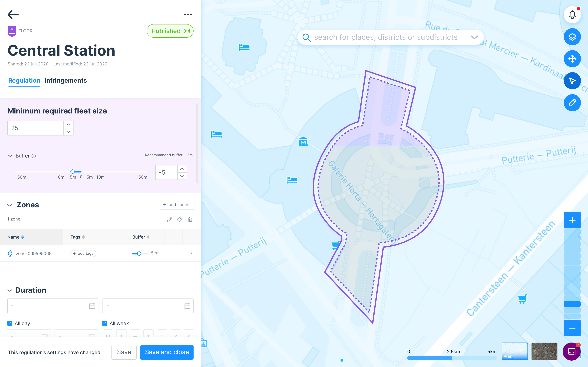Uncheck the All day checkbox
Screen dimensions: 588x367
click(10, 323)
